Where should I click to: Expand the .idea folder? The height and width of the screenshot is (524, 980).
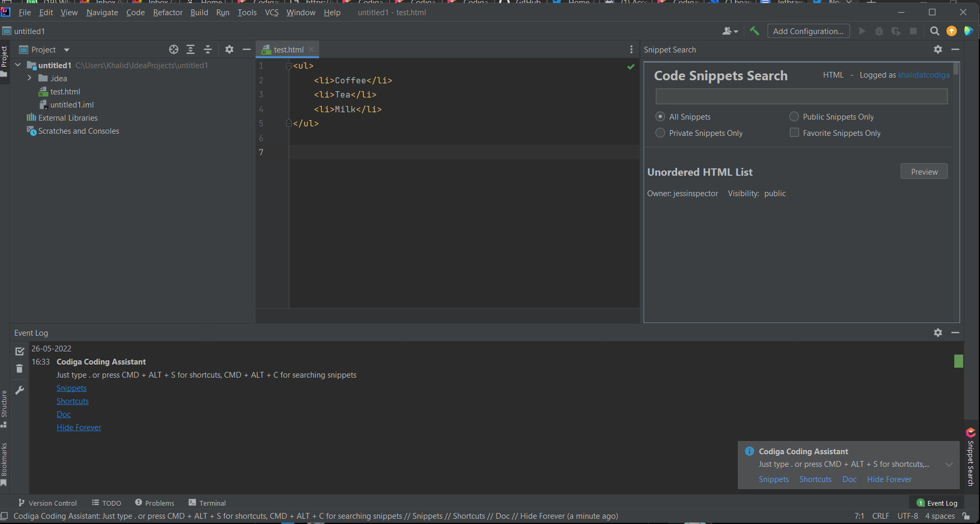29,78
